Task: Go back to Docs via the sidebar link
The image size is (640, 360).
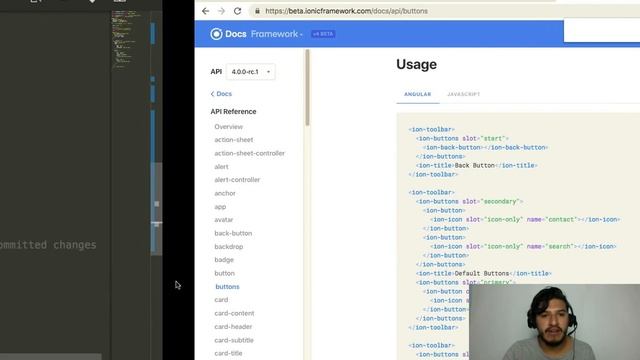Action: (221, 94)
